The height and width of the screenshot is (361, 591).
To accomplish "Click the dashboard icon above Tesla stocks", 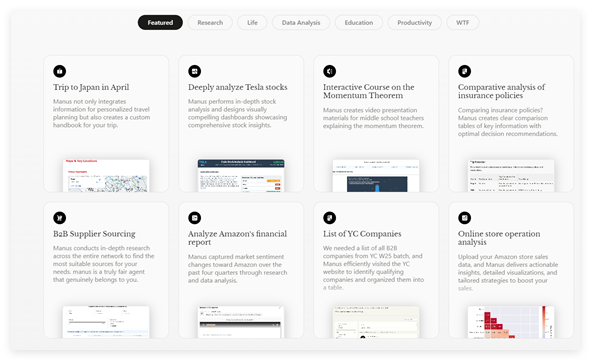I will (194, 71).
